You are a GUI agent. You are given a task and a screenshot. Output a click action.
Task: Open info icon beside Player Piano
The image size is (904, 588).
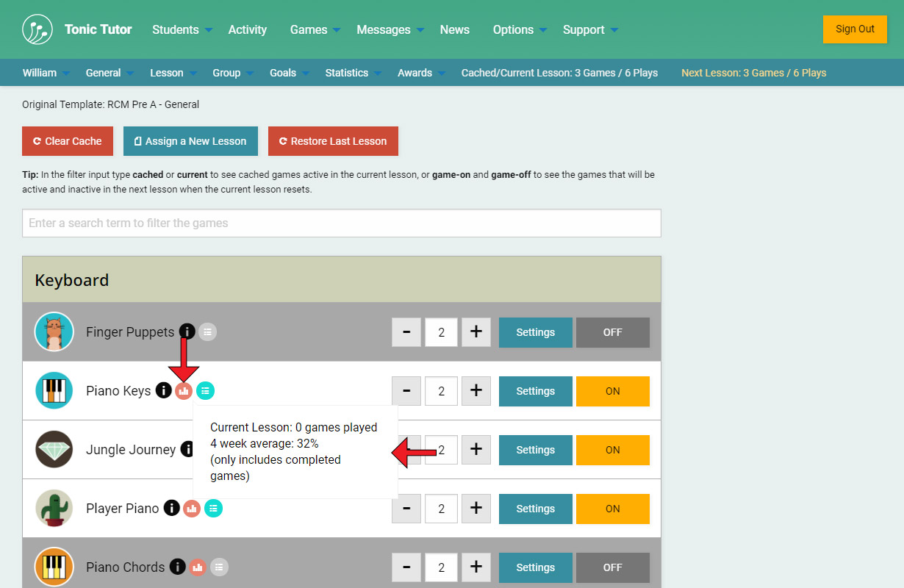171,509
